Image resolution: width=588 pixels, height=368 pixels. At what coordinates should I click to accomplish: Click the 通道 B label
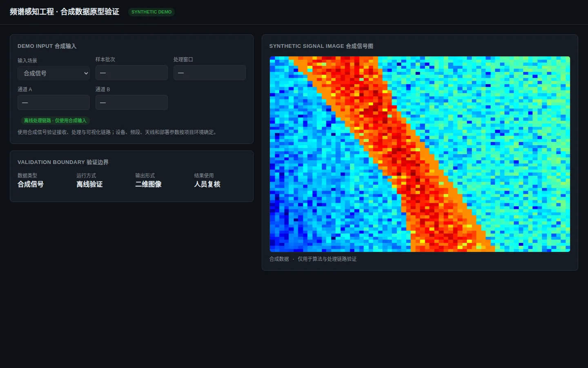tap(103, 89)
